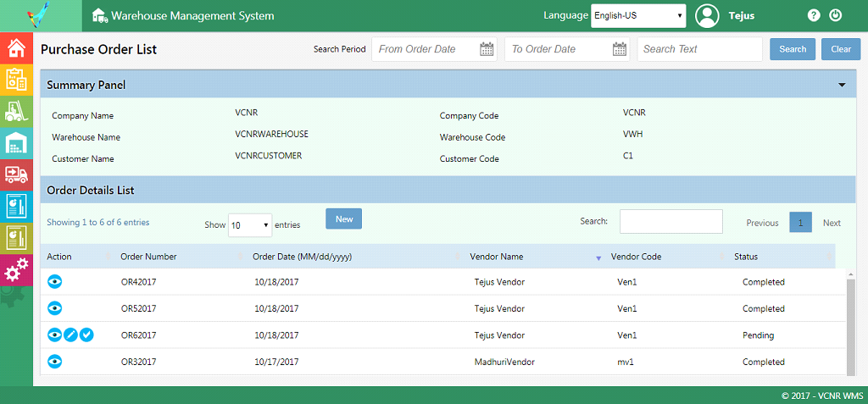This screenshot has height=404, width=868.
Task: Click the MadhuriVendor vendor name
Action: coord(504,362)
